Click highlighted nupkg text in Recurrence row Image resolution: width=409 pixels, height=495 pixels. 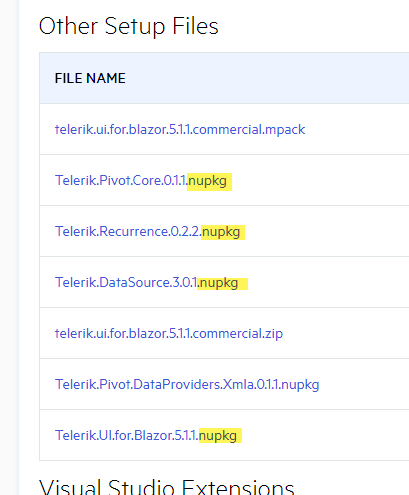[x=223, y=232]
